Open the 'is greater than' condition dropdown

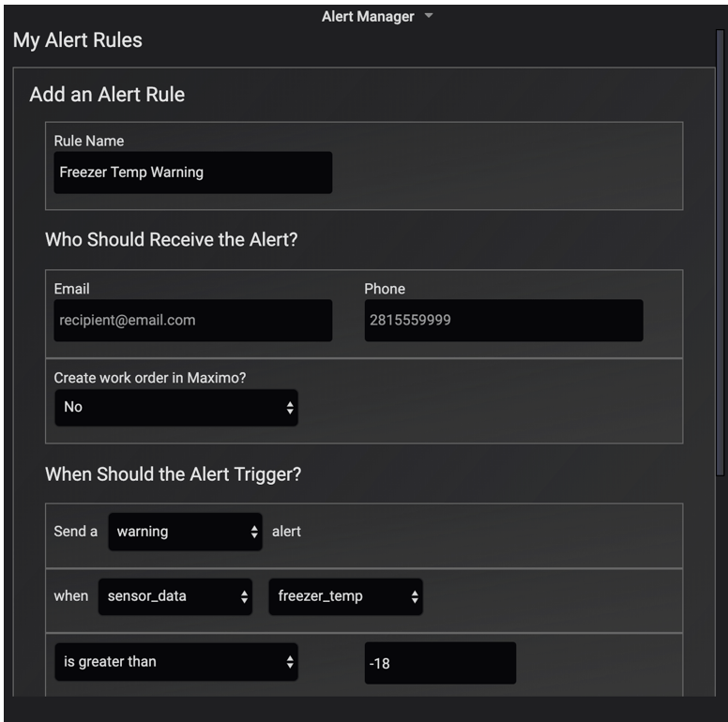pos(176,662)
